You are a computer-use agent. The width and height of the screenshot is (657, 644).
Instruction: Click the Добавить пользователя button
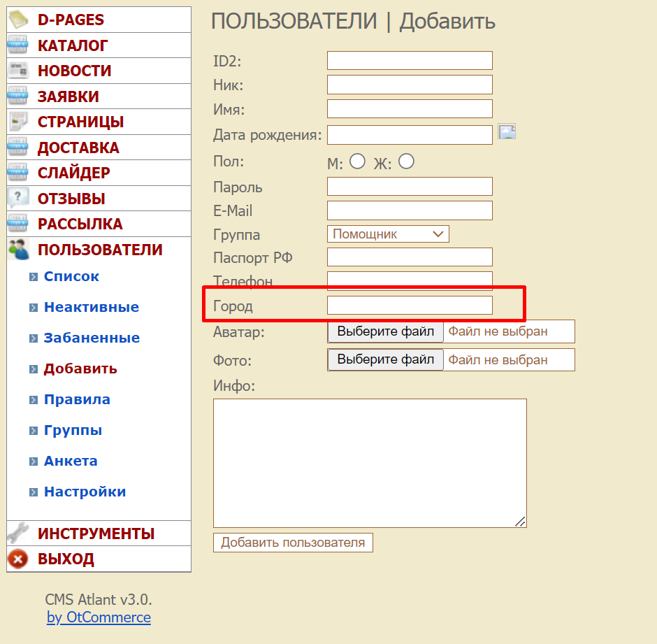click(x=293, y=543)
